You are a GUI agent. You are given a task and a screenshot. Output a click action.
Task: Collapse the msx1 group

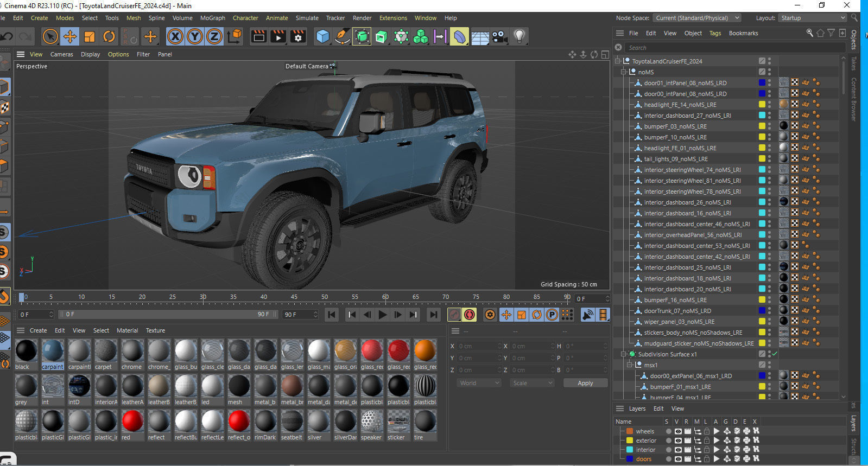630,365
